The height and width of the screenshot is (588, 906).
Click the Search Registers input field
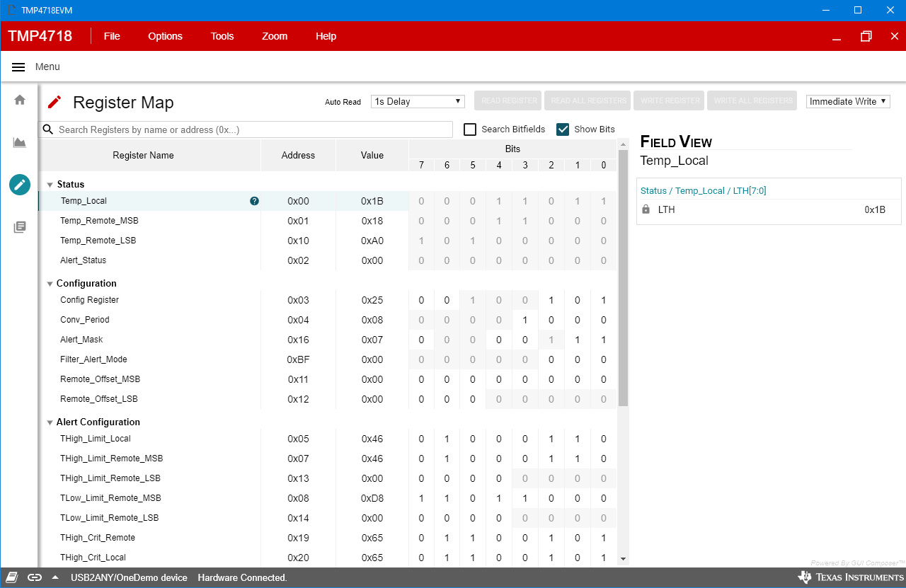(x=248, y=129)
